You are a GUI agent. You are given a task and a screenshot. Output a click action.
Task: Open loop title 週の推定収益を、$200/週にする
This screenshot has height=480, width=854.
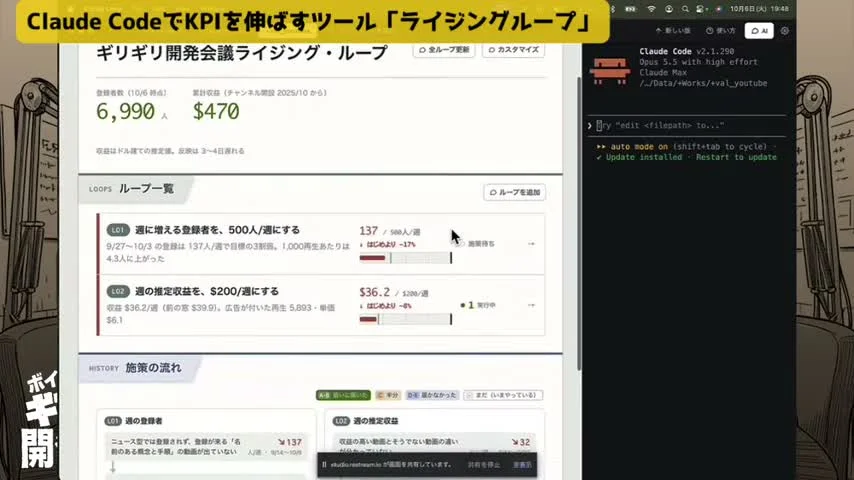point(207,291)
